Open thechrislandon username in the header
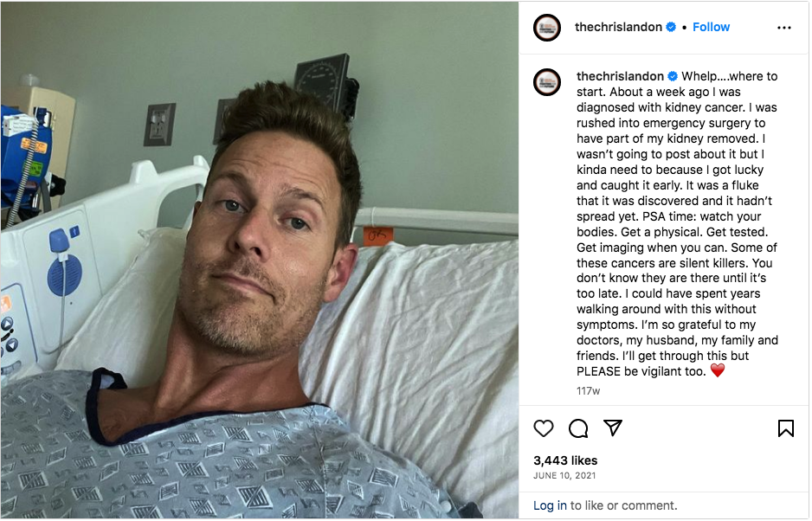812x521 pixels. point(618,27)
